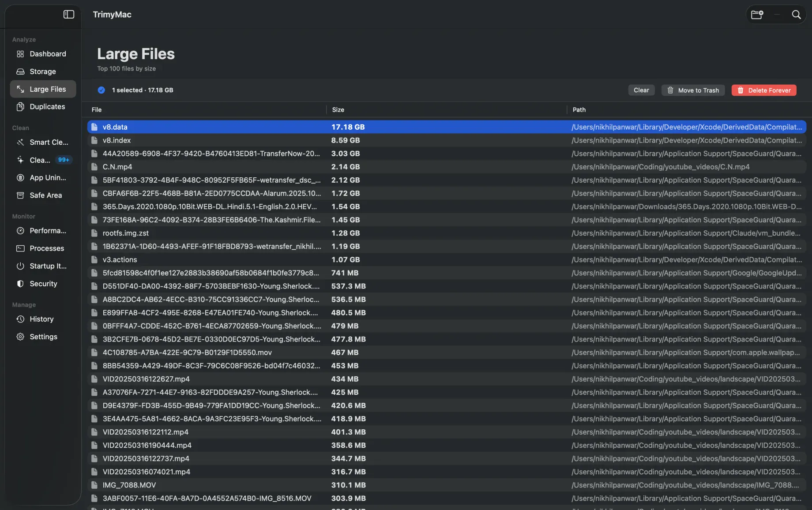
Task: Click the file icon of v3.actions
Action: point(94,259)
